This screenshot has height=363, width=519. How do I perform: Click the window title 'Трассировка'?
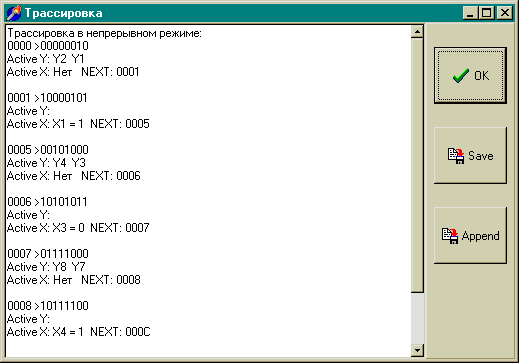tap(63, 13)
